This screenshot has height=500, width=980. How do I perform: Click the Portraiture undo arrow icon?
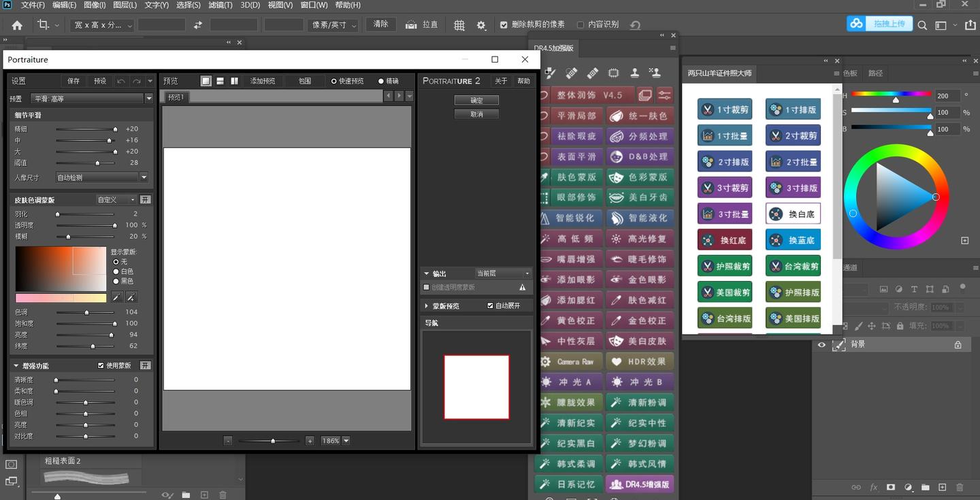pos(121,81)
